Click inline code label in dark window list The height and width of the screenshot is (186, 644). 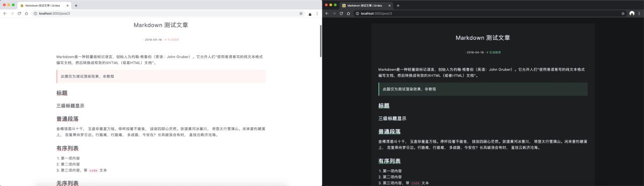[x=415, y=183]
